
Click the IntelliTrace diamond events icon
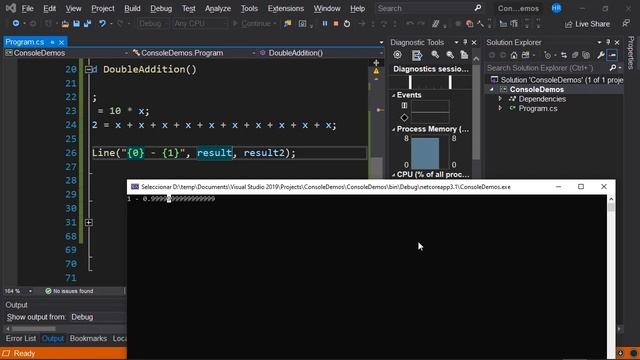tap(404, 118)
